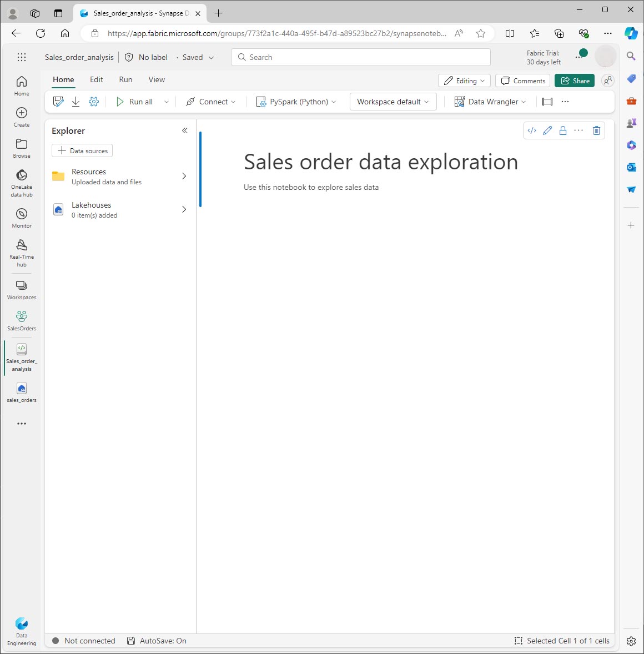Screen dimensions: 644x654
Task: Open a new browser tab
Action: 218,13
